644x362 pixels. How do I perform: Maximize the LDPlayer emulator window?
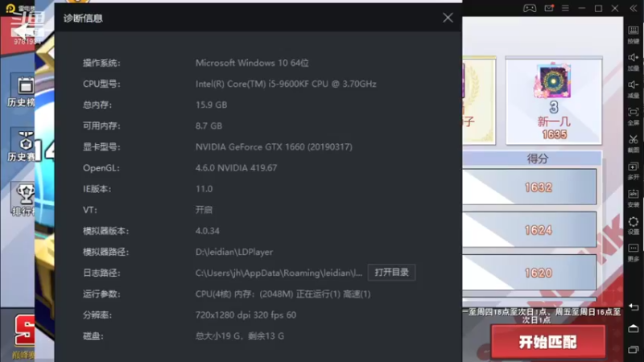[x=598, y=8]
